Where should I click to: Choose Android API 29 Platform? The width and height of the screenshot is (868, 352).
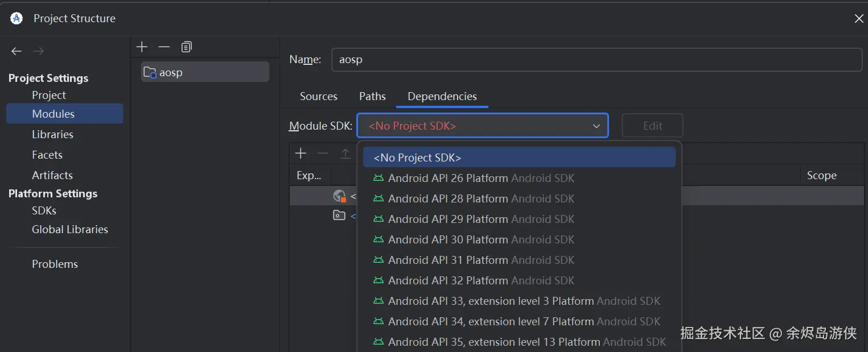coord(519,219)
